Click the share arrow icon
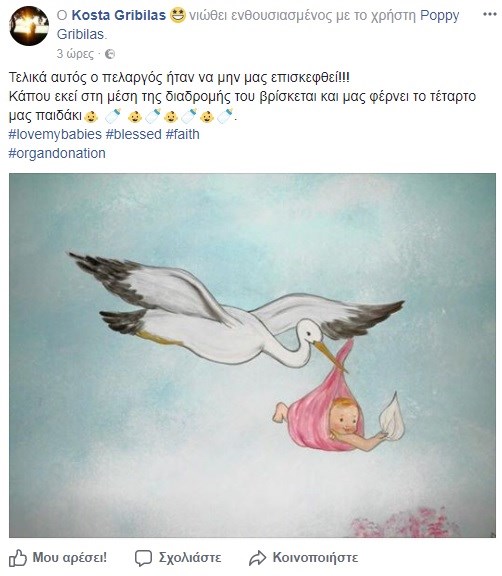502x576 pixels. pyautogui.click(x=257, y=558)
